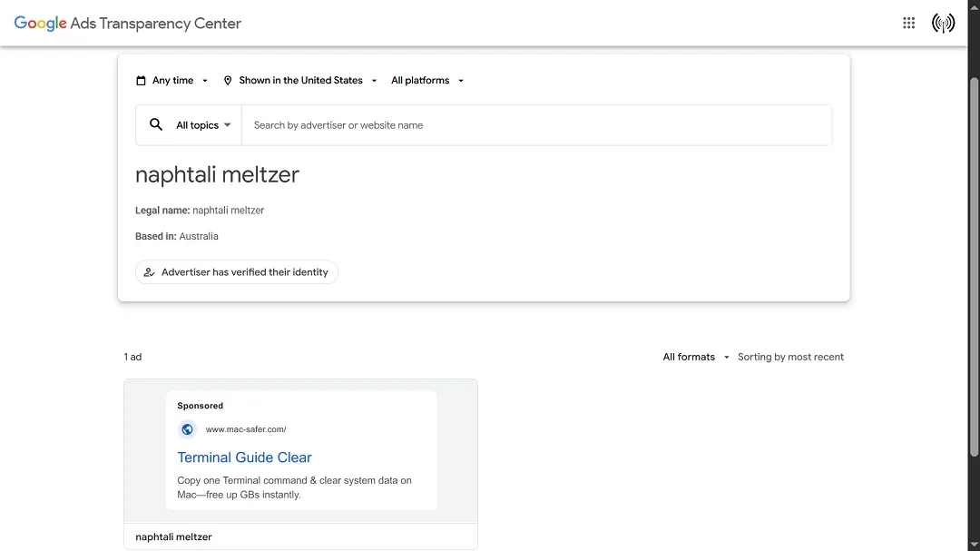Click naphtali meltzer name under the ad
The image size is (980, 551).
click(173, 536)
